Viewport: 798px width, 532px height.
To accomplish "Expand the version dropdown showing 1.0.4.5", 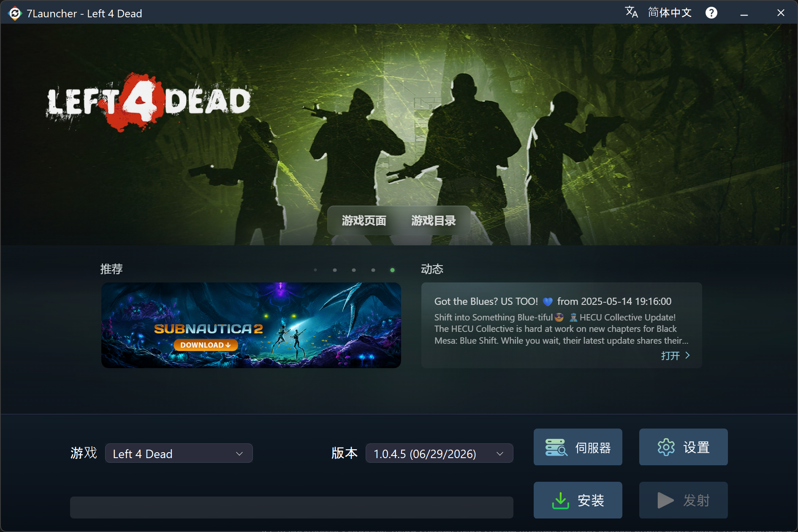I will pos(440,453).
